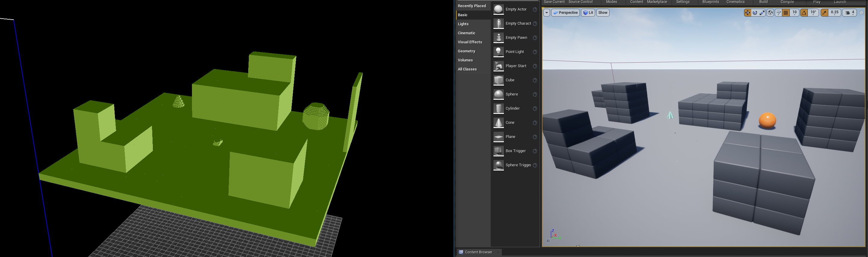Toggle scale snapping
Image resolution: width=868 pixels, height=257 pixels.
(x=825, y=13)
